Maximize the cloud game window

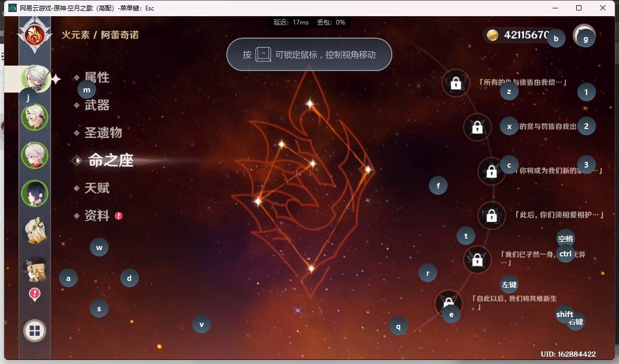(579, 8)
